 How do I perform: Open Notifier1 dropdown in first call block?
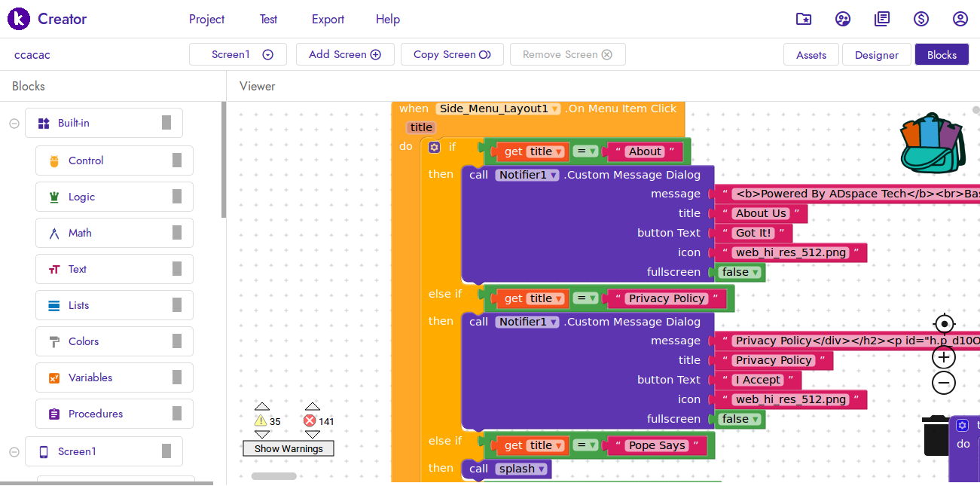527,175
